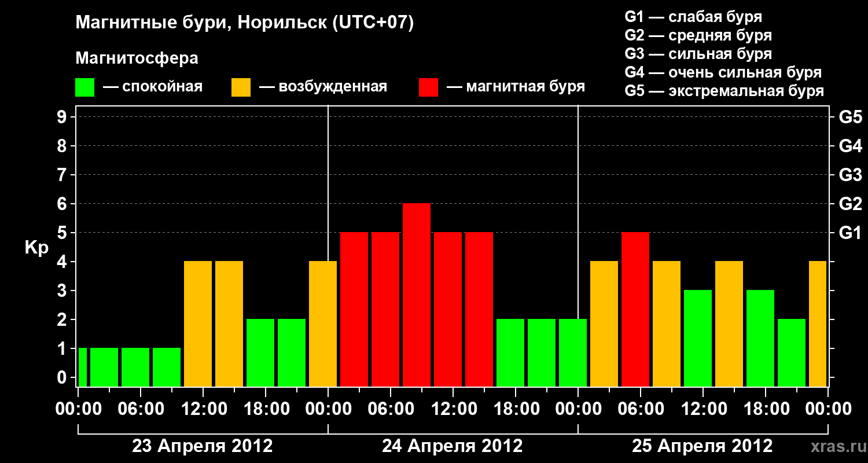Viewport: 868px width, 463px height.
Task: Select the red Kp 6 bar on 24 April
Action: pyautogui.click(x=417, y=295)
